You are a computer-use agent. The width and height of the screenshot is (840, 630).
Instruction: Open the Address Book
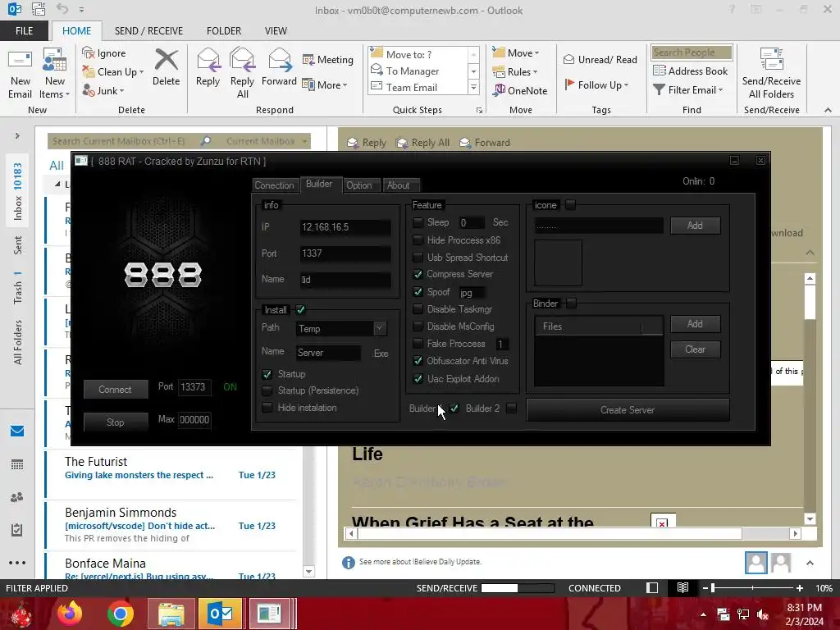coord(690,71)
